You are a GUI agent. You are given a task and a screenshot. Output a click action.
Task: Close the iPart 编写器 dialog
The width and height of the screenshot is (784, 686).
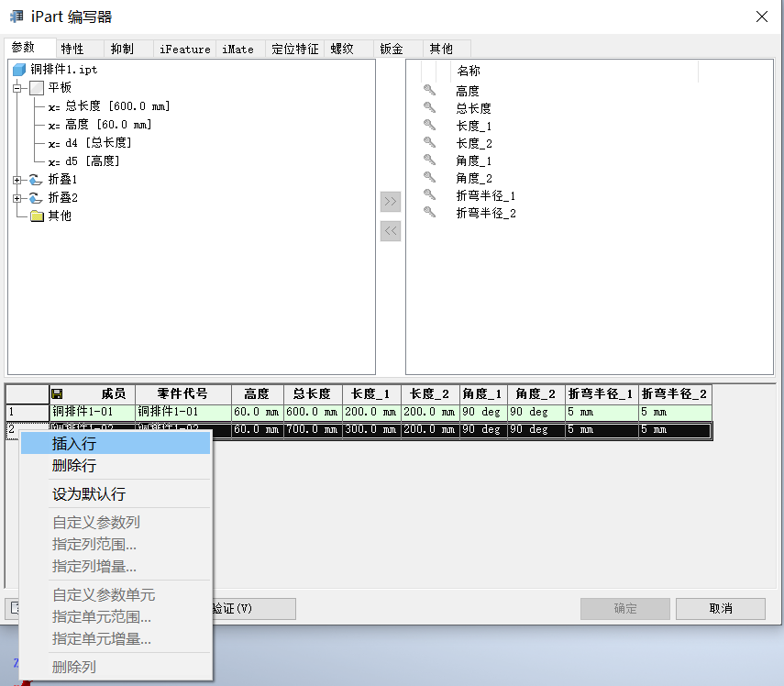[x=761, y=17]
